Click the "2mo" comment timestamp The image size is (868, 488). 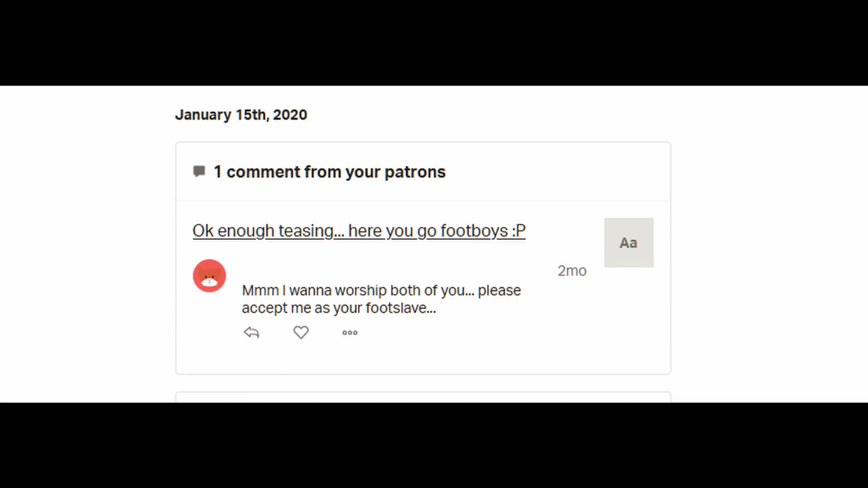[572, 271]
